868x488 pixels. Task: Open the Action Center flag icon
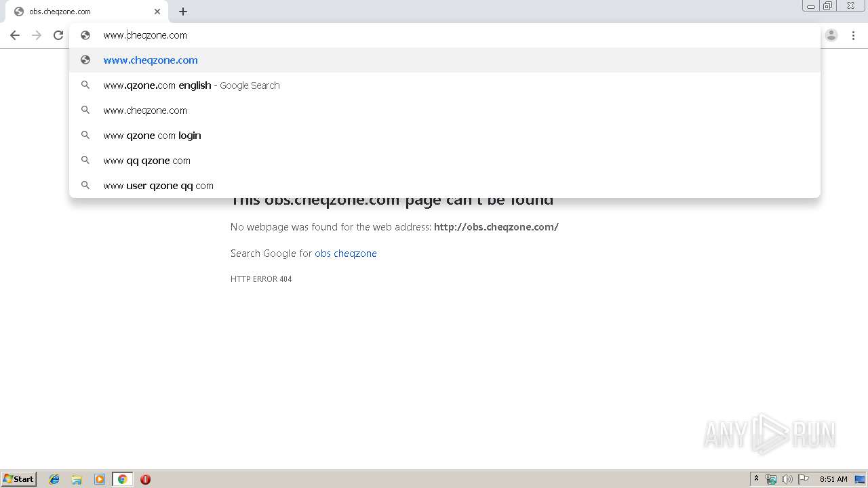(x=804, y=479)
